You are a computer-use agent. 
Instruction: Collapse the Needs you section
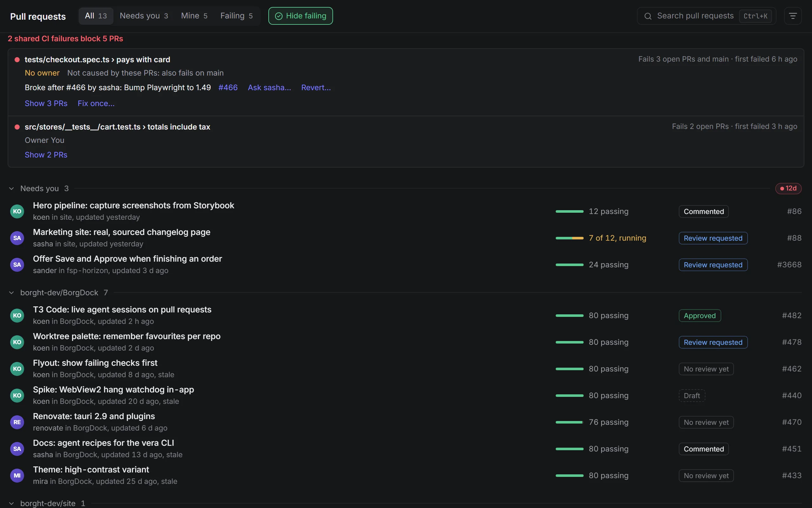coord(11,189)
